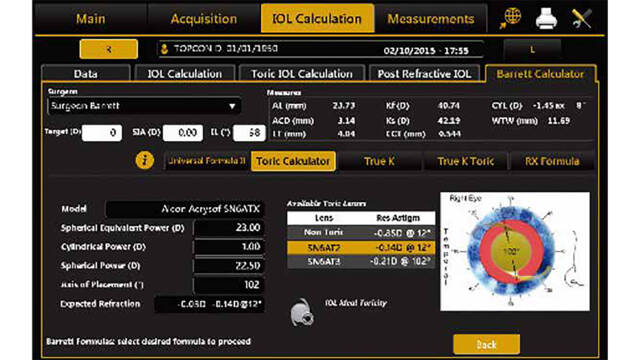Select the SN6AT3 lens row
The height and width of the screenshot is (360, 640).
[361, 261]
